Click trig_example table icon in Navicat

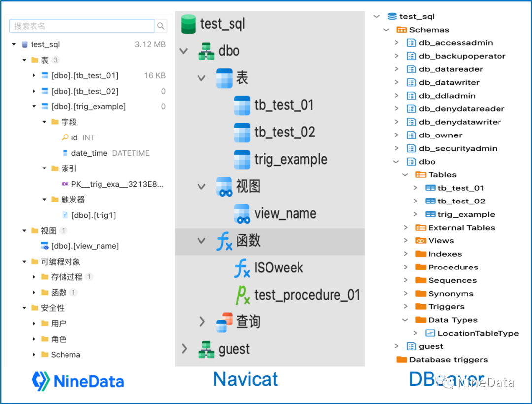(x=242, y=160)
